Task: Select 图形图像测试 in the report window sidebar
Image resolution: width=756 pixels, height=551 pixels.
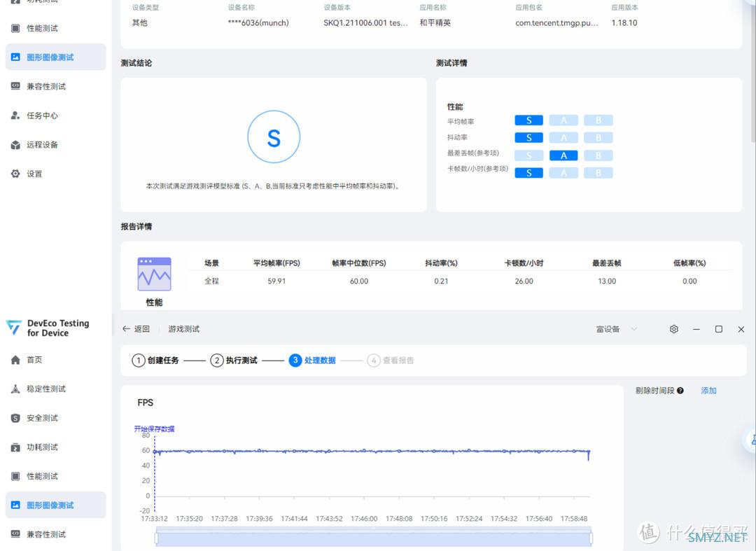Action: coord(55,57)
